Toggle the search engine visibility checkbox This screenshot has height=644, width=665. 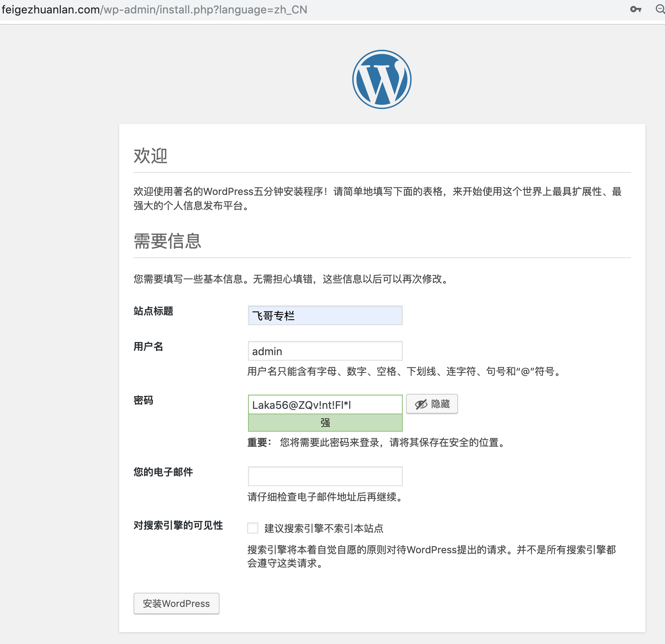click(x=252, y=528)
